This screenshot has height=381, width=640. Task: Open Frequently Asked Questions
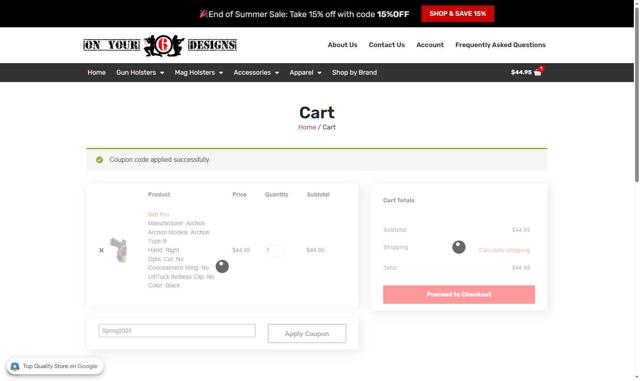pos(500,45)
